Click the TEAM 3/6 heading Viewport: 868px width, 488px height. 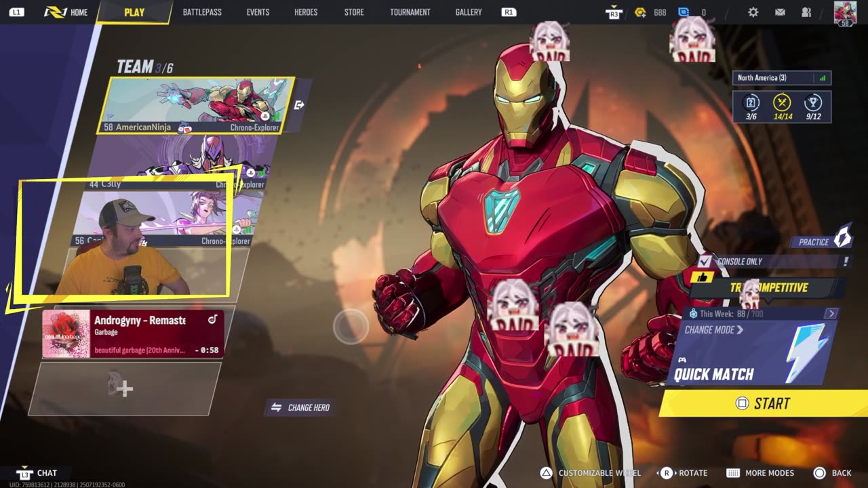click(x=145, y=66)
